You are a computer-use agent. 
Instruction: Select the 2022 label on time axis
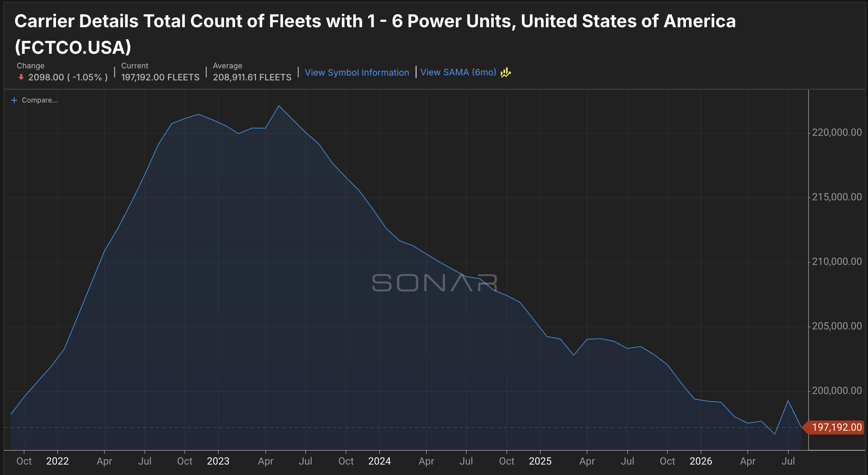point(57,461)
